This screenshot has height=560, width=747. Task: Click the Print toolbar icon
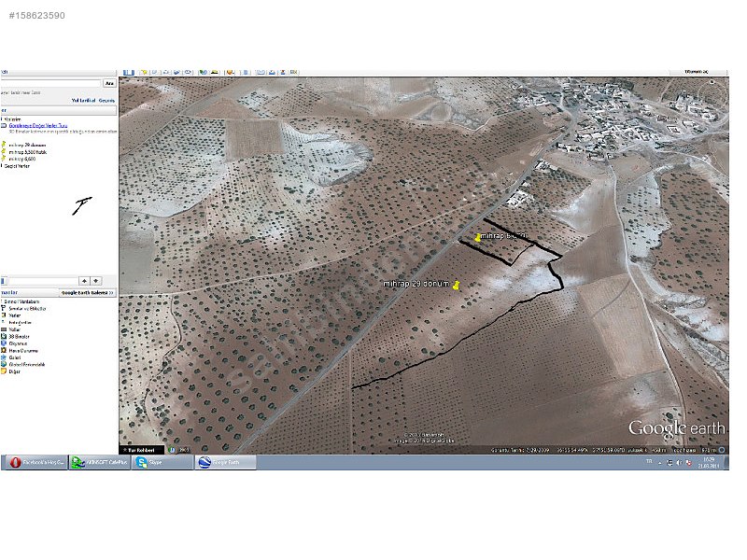point(272,72)
